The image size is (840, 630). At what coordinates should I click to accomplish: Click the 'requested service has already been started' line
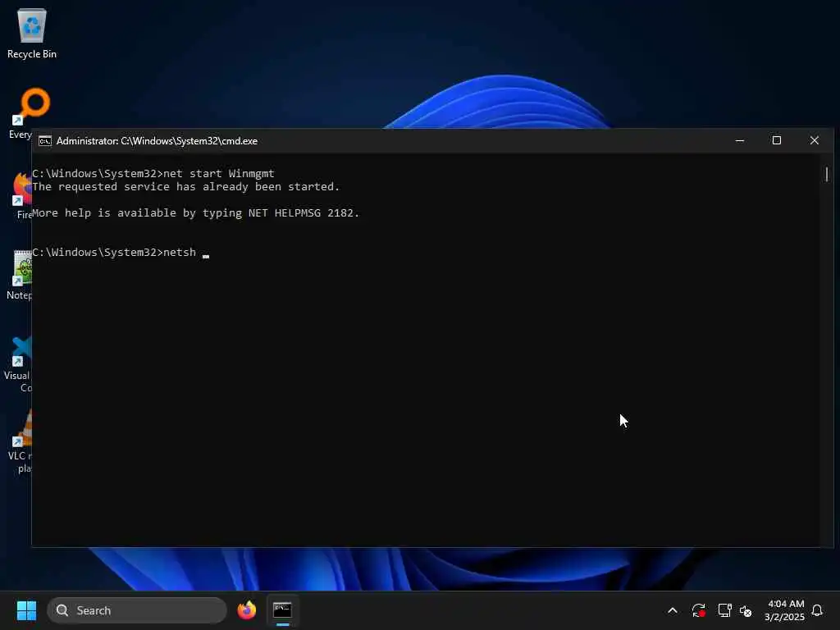pyautogui.click(x=186, y=187)
